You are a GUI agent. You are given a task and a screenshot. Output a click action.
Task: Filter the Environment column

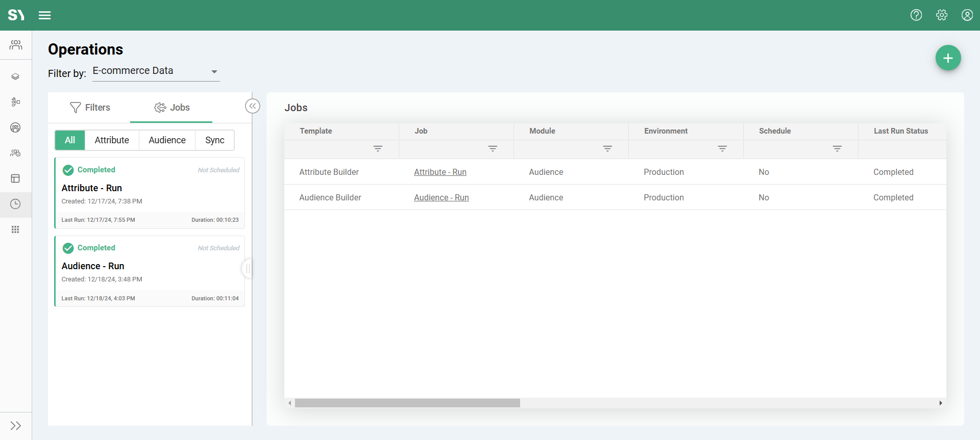(x=722, y=149)
